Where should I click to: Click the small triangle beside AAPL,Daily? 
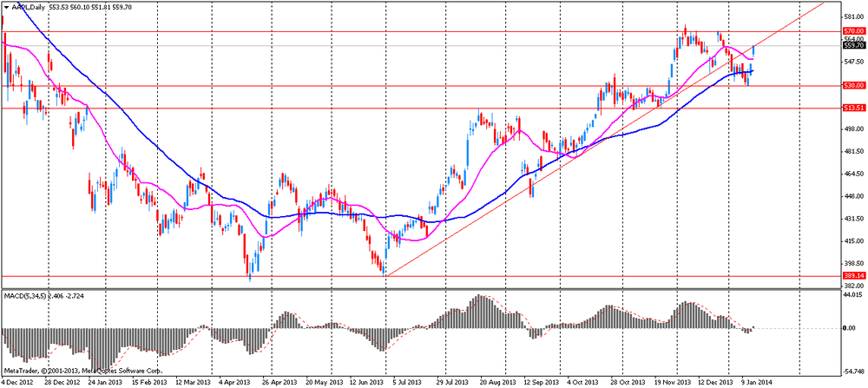pos(6,7)
